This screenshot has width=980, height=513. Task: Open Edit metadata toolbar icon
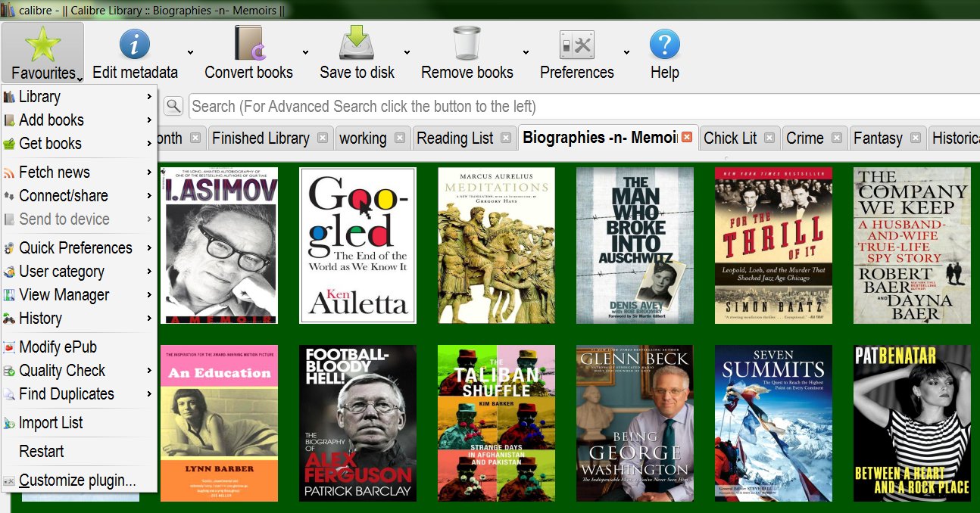point(135,44)
